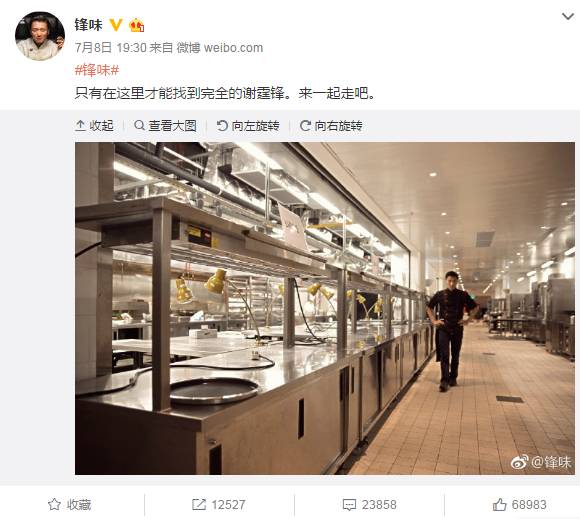
Task: Open the post timestamp 7月8日 19:30
Action: click(111, 48)
